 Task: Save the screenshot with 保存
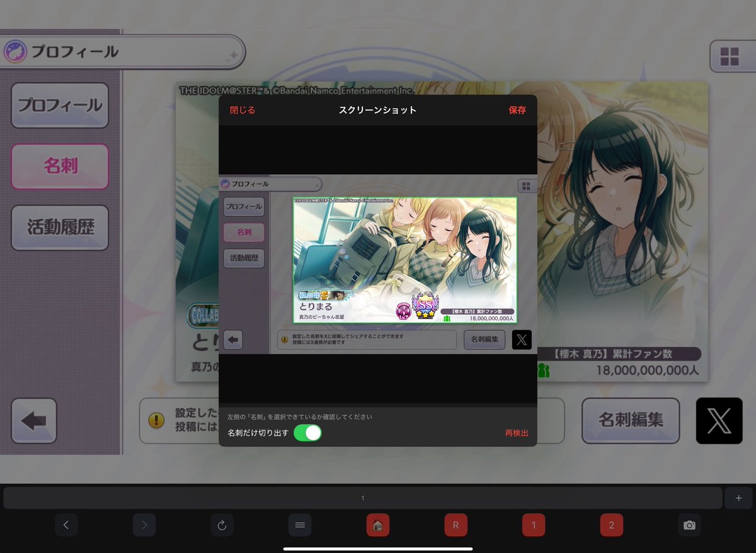517,110
